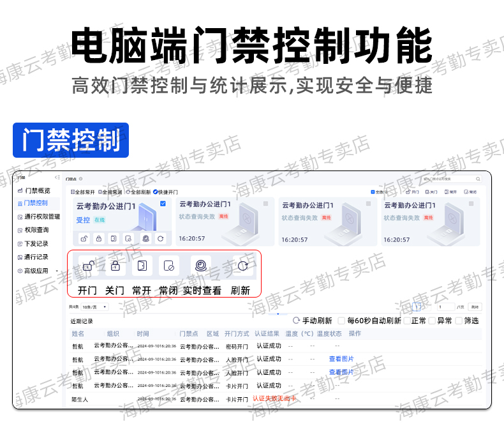Click the 门禁点 column header
504x424 pixels.
coord(189,333)
